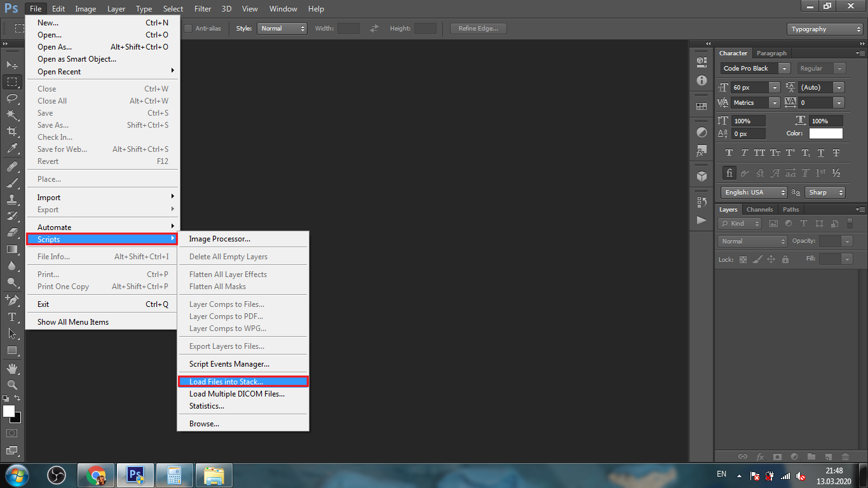Toggle Faux Italic in Character panel
This screenshot has height=488, width=868.
coord(744,153)
